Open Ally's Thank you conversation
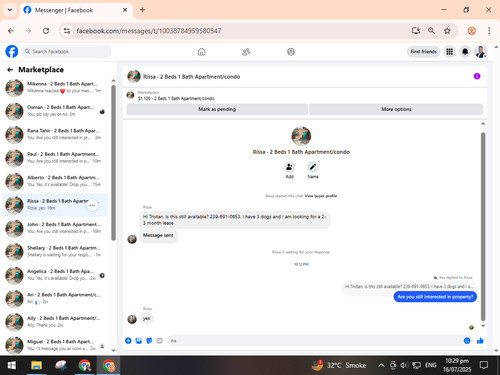The height and width of the screenshot is (375, 500). [55, 322]
